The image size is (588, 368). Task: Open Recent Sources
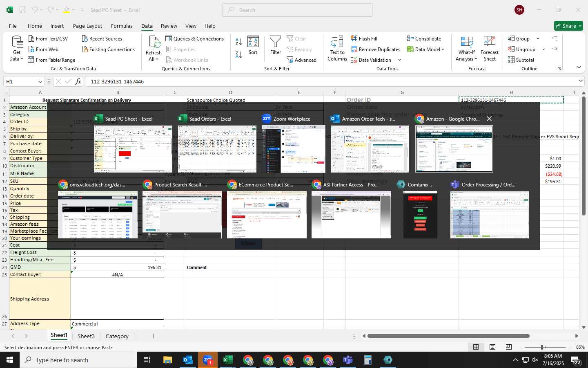102,39
